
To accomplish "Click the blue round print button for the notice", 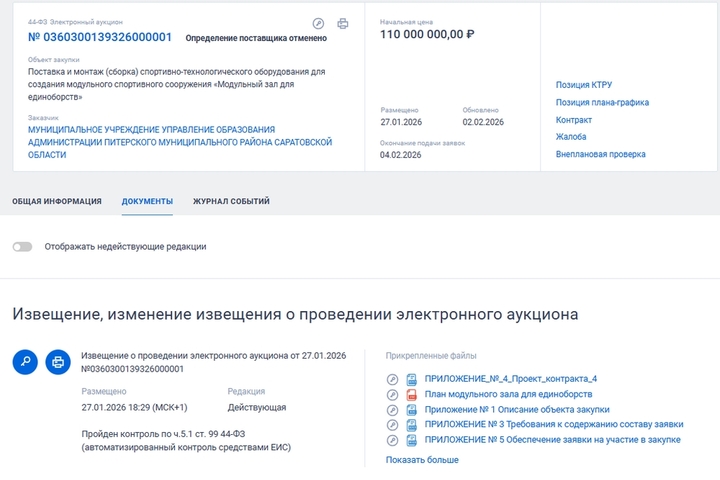I will click(58, 362).
